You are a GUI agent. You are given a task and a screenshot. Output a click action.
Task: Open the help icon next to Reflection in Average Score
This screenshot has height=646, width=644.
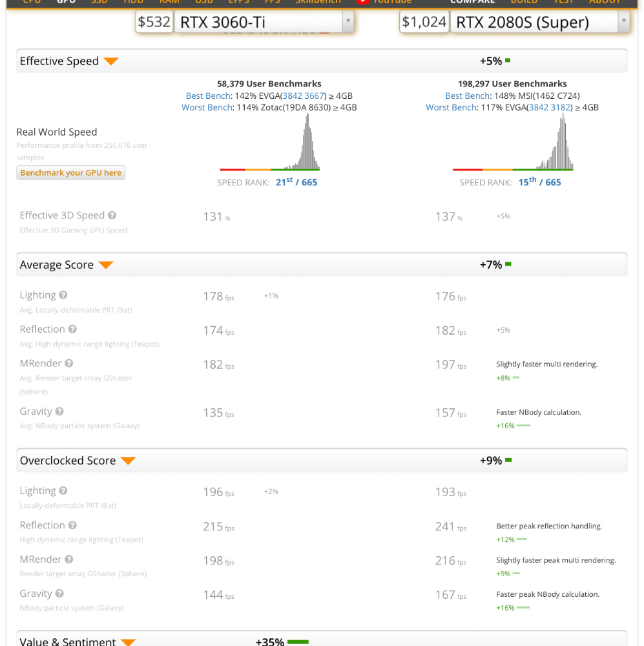(72, 329)
